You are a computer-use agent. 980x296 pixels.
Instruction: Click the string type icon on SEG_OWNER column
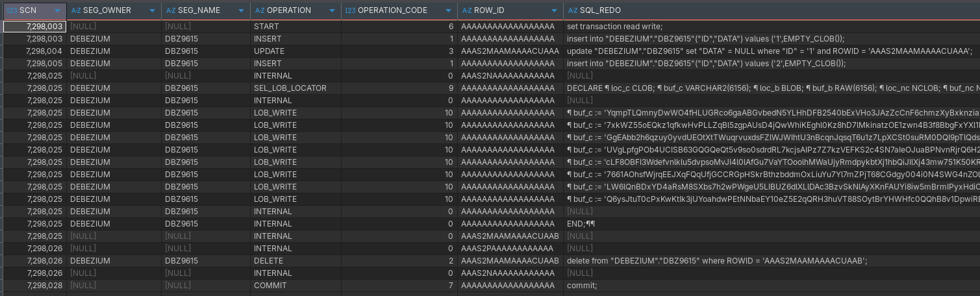pyautogui.click(x=75, y=10)
